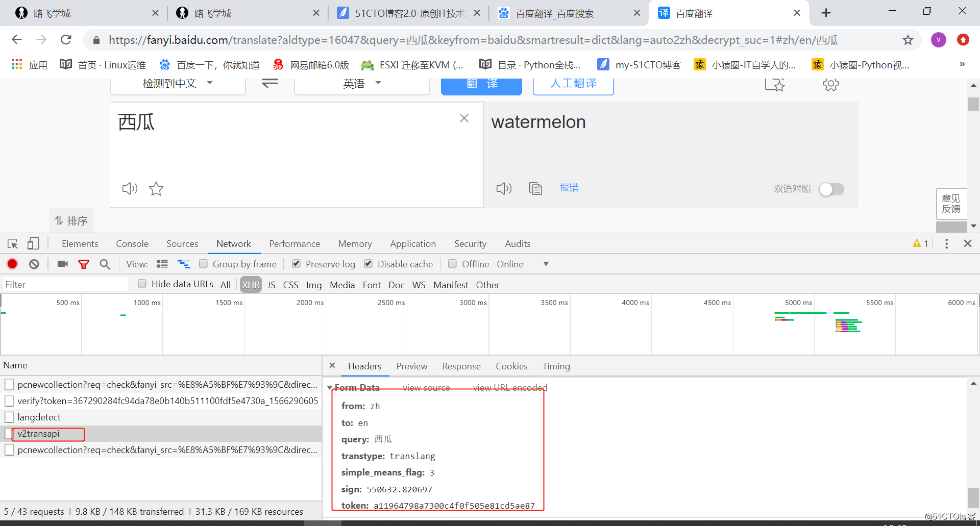This screenshot has height=526, width=980.
Task: Switch to the Console panel
Action: point(132,244)
